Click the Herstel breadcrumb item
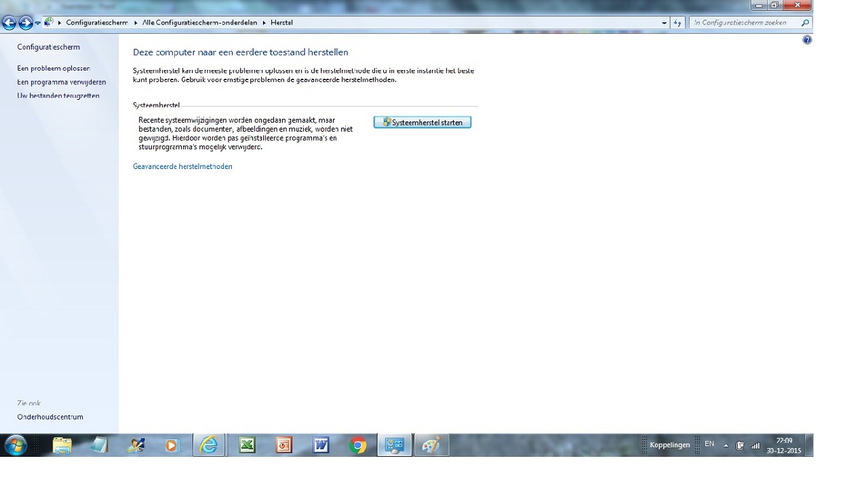The height and width of the screenshot is (488, 868). [x=281, y=22]
